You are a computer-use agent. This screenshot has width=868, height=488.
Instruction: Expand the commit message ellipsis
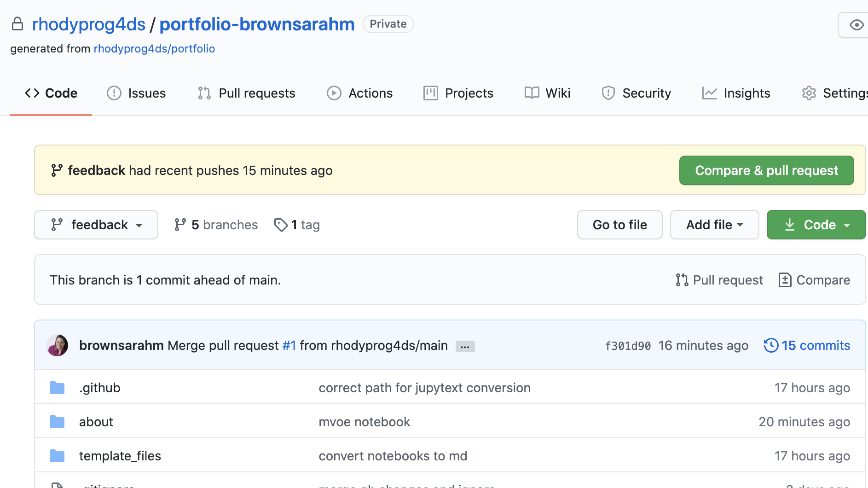click(465, 345)
